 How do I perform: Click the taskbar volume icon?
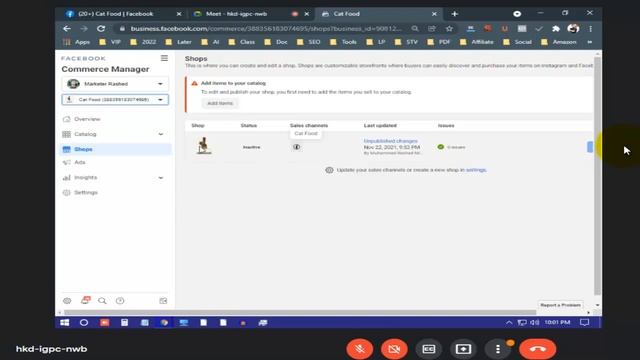535,322
